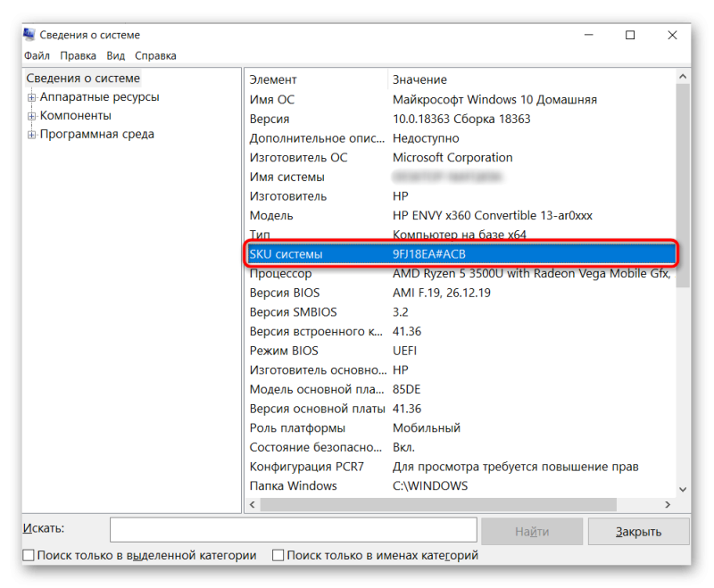Viewport: 714px width, 588px height.
Task: Click the Закрыть button
Action: pyautogui.click(x=638, y=532)
